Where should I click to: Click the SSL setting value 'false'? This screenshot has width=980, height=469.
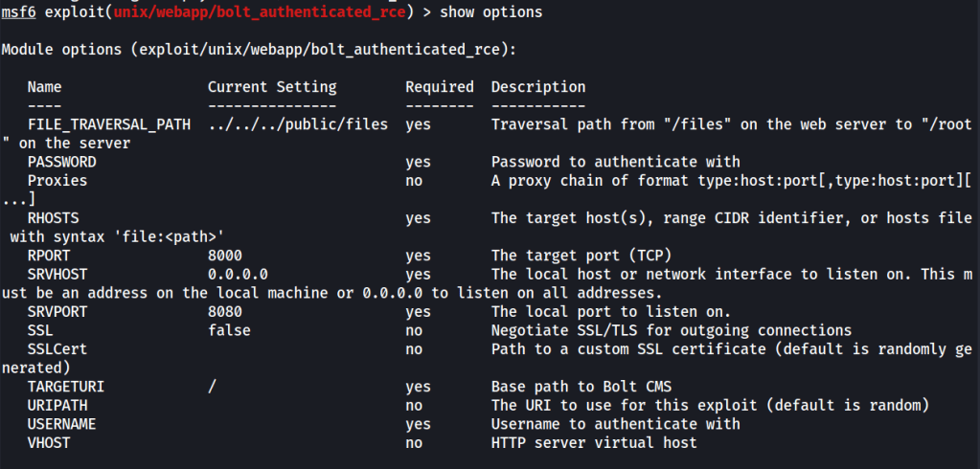[x=229, y=330]
